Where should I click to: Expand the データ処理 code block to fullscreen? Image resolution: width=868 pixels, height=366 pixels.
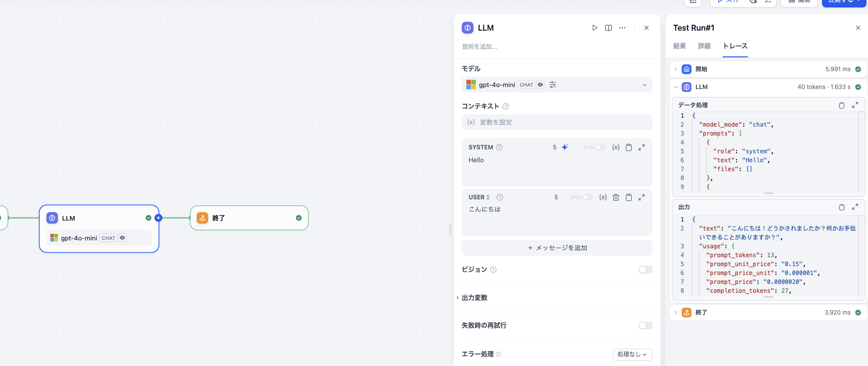[x=855, y=105]
